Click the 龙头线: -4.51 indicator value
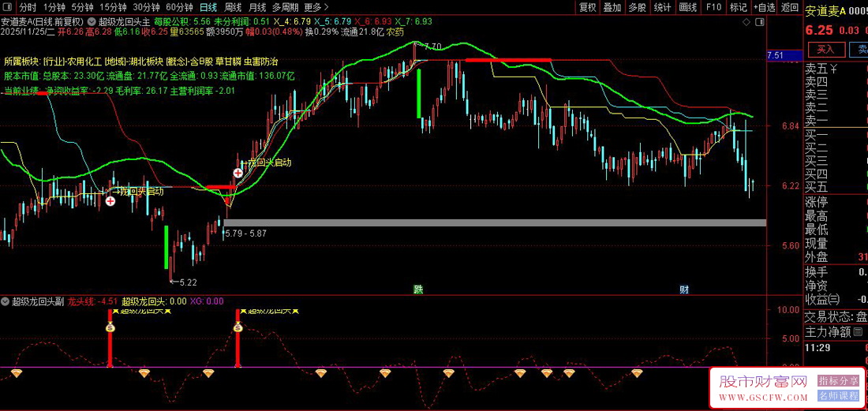 pos(93,301)
